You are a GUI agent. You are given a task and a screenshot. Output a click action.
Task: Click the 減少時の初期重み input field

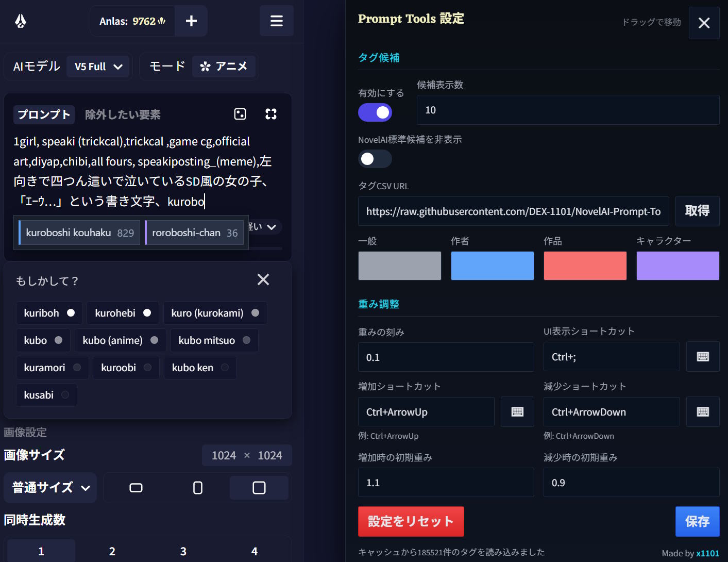tap(632, 483)
